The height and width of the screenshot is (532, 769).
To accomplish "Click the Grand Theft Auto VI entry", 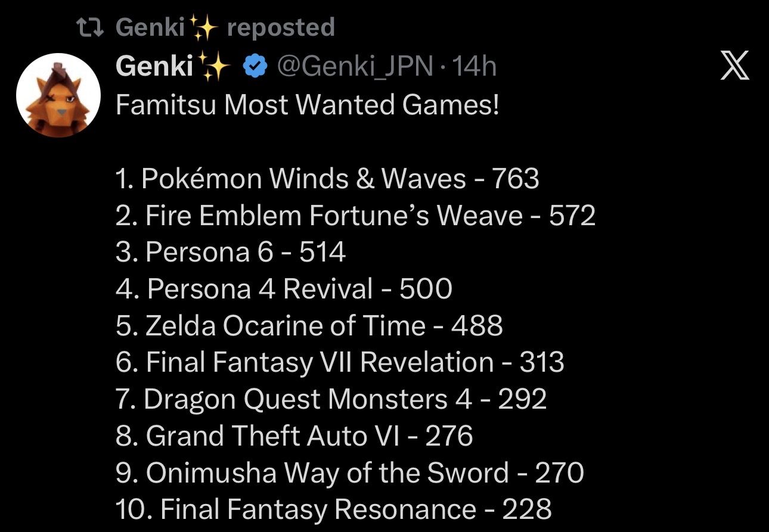I will pyautogui.click(x=294, y=436).
